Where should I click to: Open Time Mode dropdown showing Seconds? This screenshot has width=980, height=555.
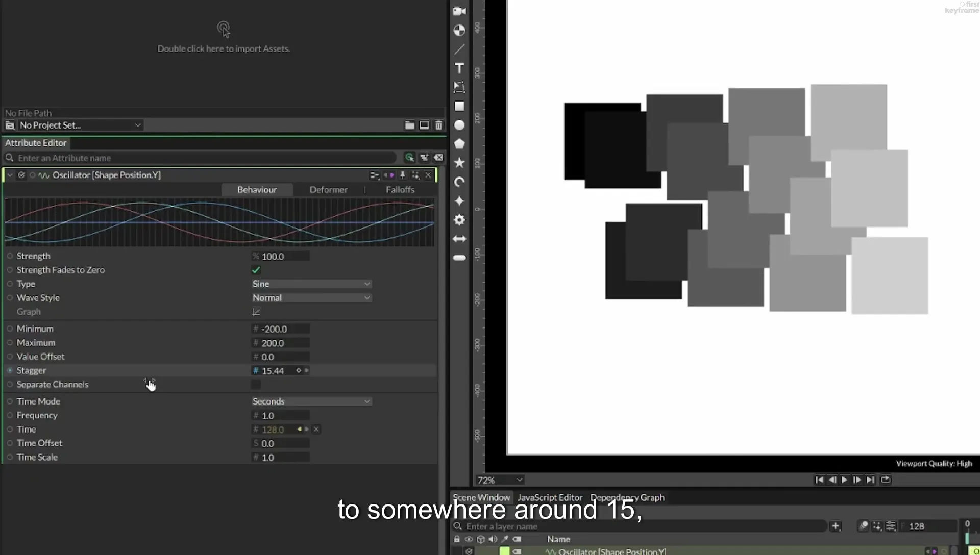click(311, 401)
